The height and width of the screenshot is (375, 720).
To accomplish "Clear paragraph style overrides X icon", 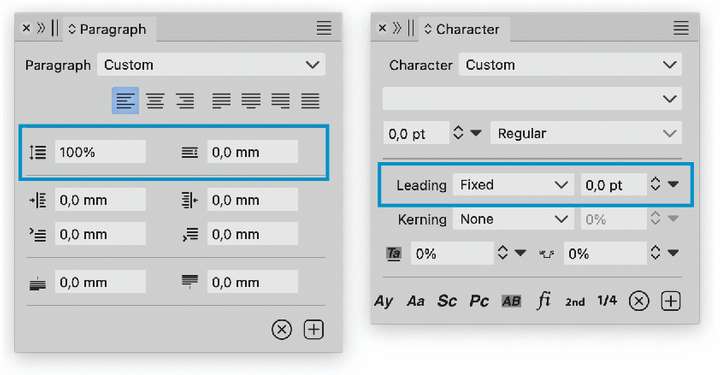I will point(281,330).
